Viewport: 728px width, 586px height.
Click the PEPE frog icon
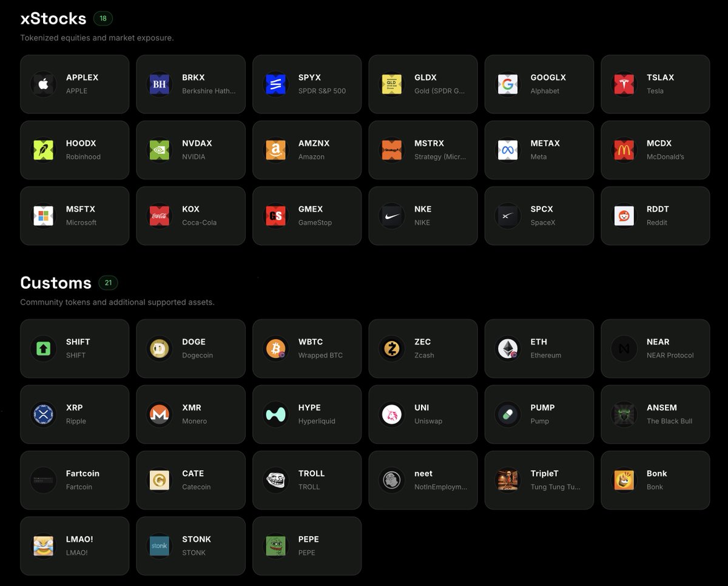[x=275, y=546]
